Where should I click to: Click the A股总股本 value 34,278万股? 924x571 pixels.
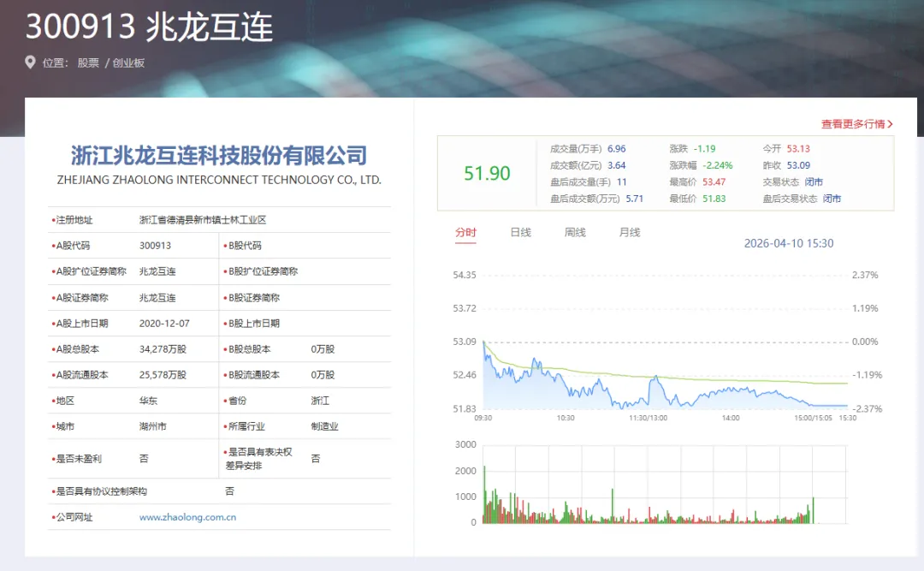[x=163, y=349]
